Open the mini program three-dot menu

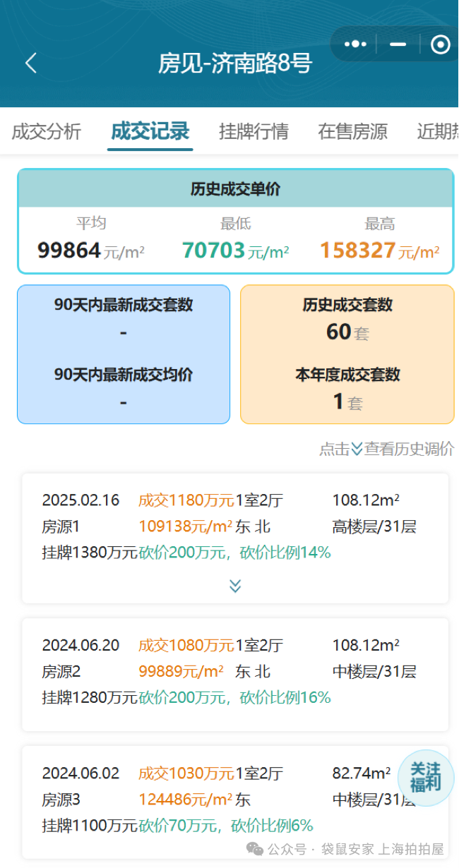point(355,44)
